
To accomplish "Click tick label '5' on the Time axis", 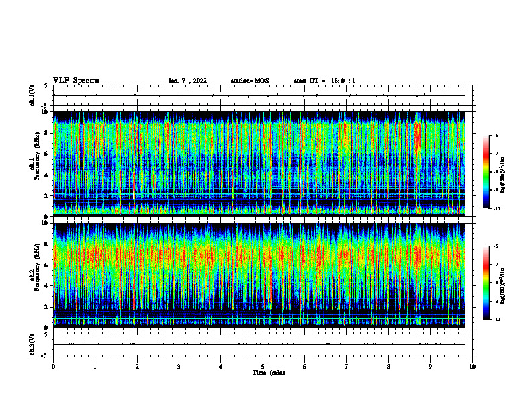I will [263, 367].
